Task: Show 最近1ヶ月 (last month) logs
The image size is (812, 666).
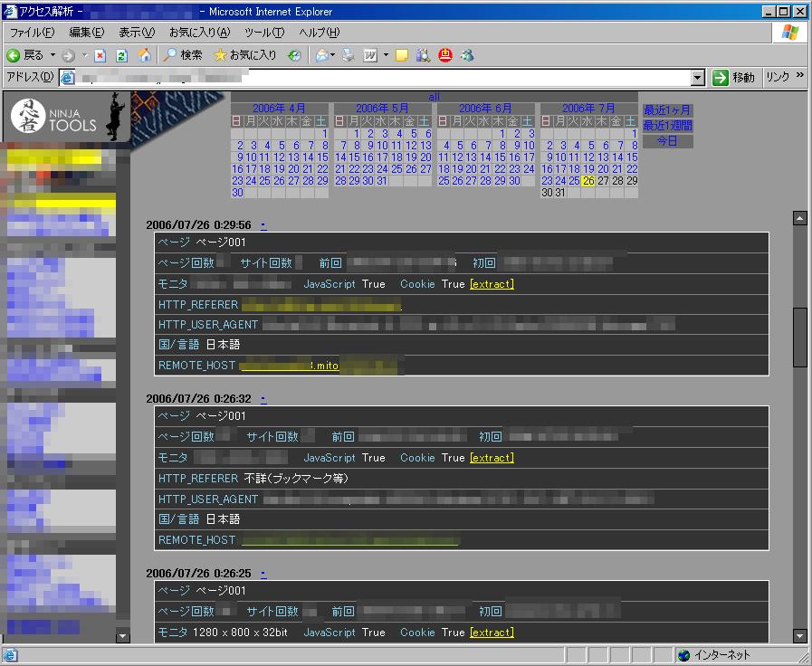Action: (x=667, y=110)
